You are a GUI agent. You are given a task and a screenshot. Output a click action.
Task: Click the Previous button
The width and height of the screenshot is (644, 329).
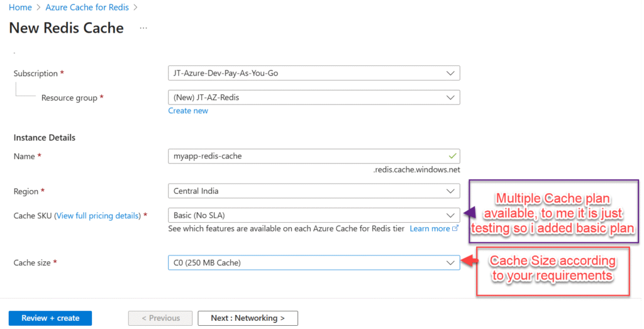[160, 318]
